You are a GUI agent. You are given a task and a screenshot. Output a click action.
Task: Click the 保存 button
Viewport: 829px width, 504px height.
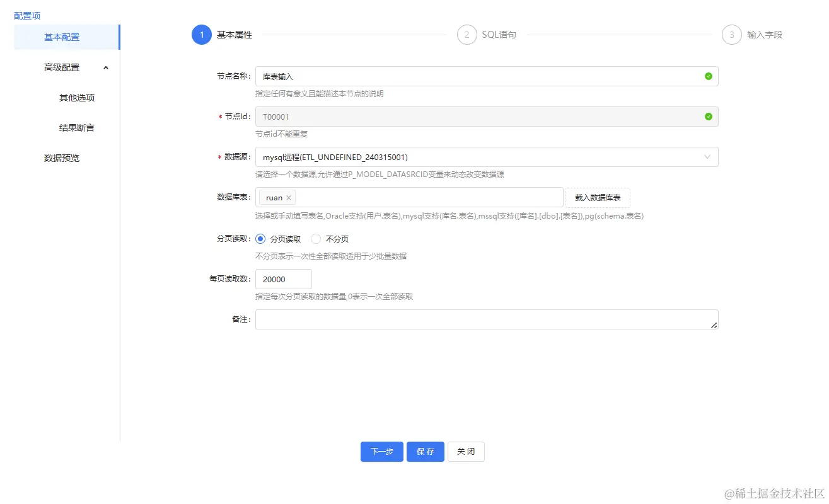[426, 452]
